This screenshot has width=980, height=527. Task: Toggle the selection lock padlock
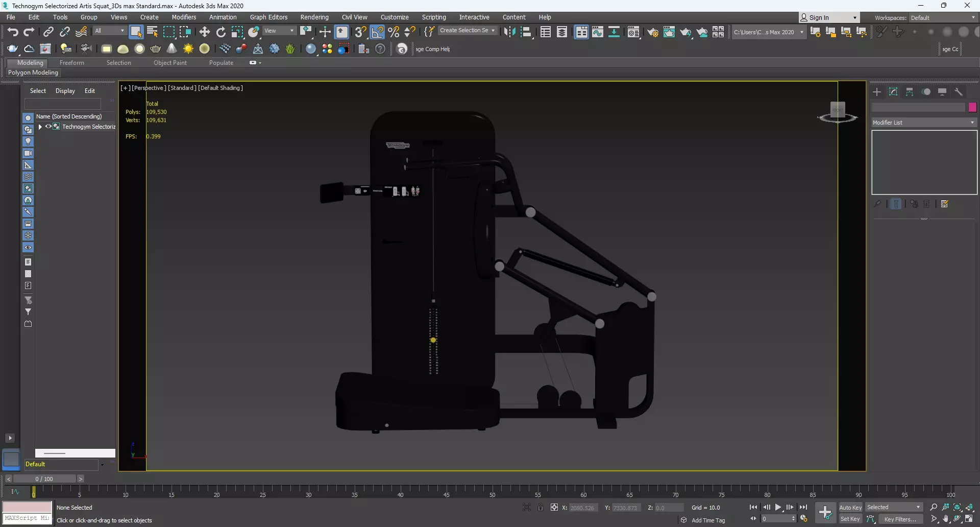coord(541,508)
